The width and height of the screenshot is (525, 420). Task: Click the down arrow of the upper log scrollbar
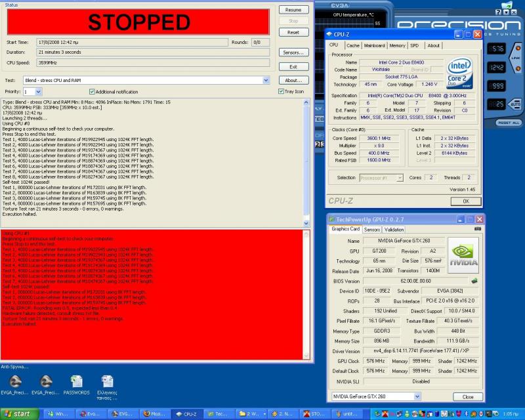click(x=306, y=223)
